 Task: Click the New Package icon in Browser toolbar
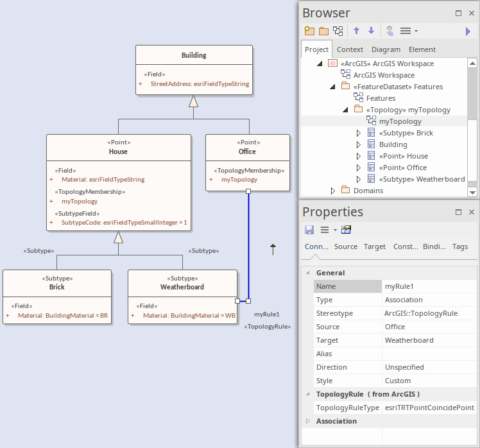click(x=309, y=31)
